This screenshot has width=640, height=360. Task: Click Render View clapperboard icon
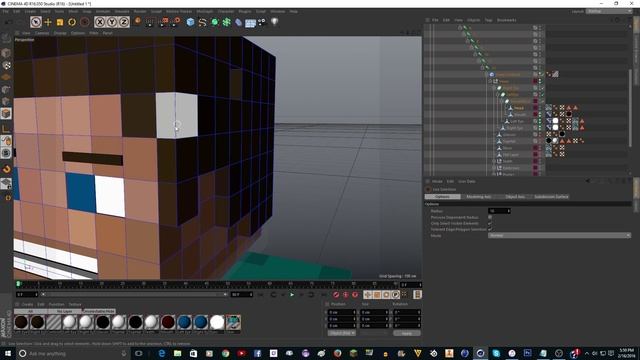[150, 22]
